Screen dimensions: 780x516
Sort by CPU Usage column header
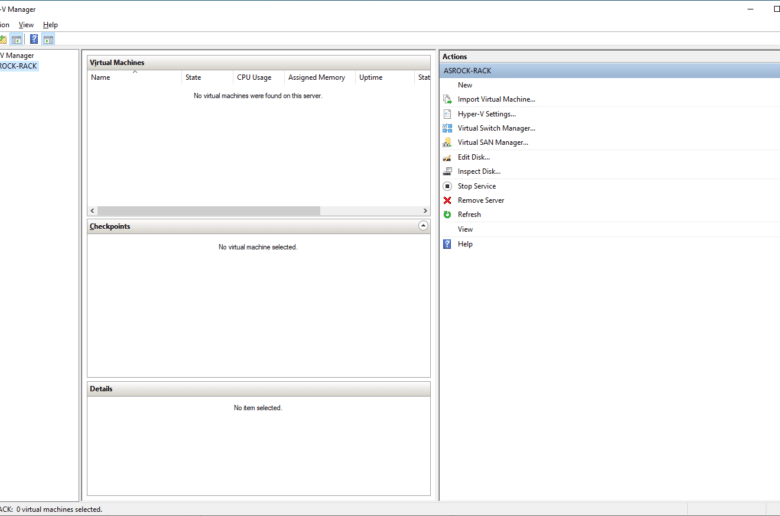pyautogui.click(x=259, y=78)
